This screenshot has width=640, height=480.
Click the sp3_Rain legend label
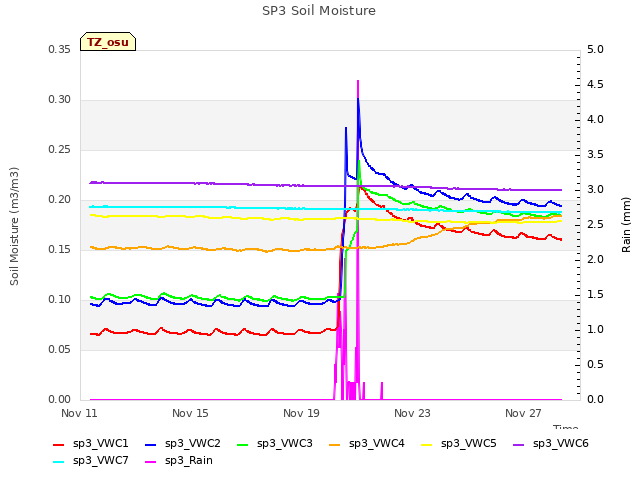(x=189, y=460)
